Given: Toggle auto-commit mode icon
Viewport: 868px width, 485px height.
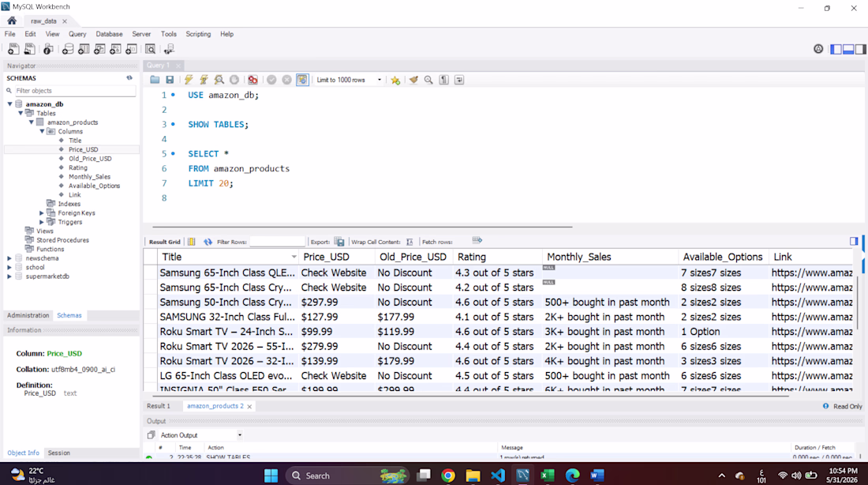Looking at the screenshot, I should [x=302, y=80].
